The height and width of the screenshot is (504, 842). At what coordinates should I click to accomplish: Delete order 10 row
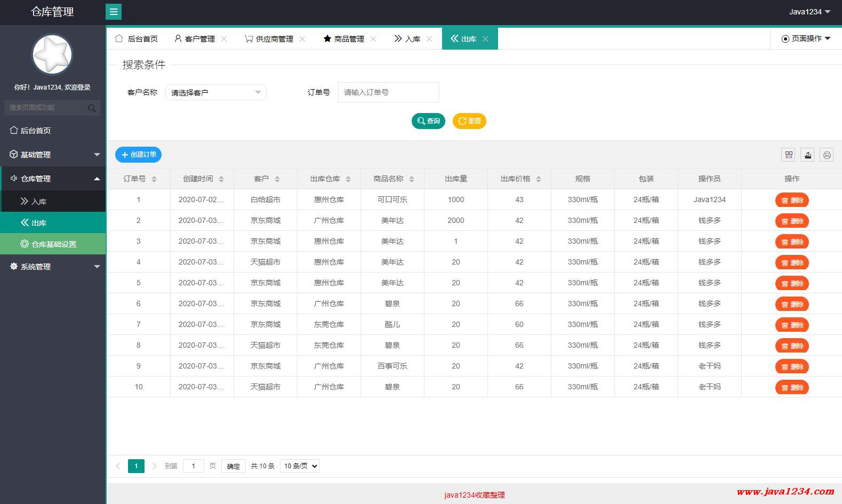click(x=792, y=388)
